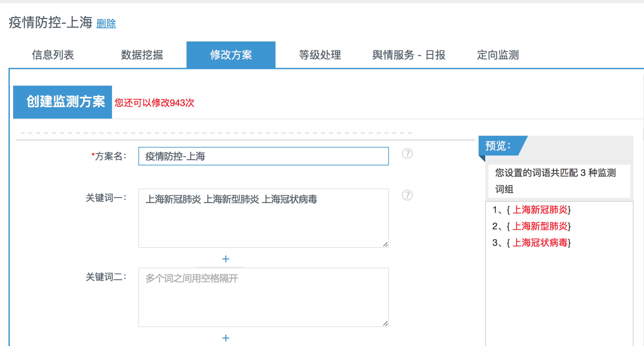
Task: Click the resize grip of 关键词二 textarea
Action: [x=385, y=323]
